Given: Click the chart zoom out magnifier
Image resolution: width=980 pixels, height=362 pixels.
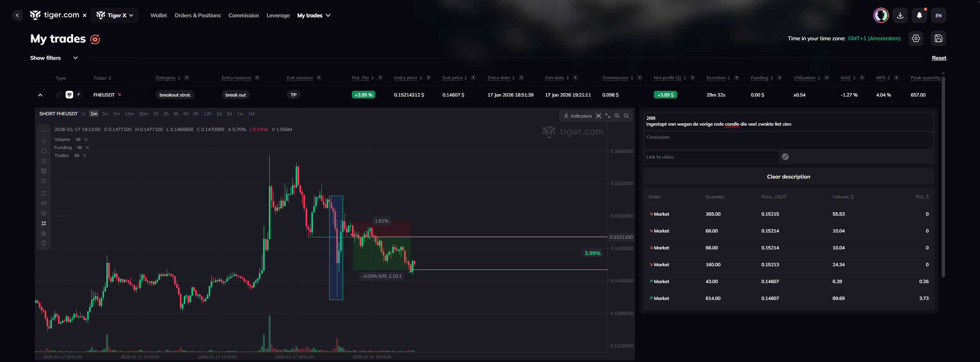Looking at the screenshot, I should (626, 116).
